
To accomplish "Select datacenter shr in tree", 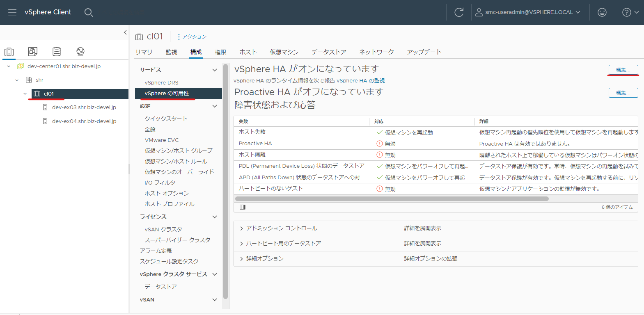I will tap(39, 80).
